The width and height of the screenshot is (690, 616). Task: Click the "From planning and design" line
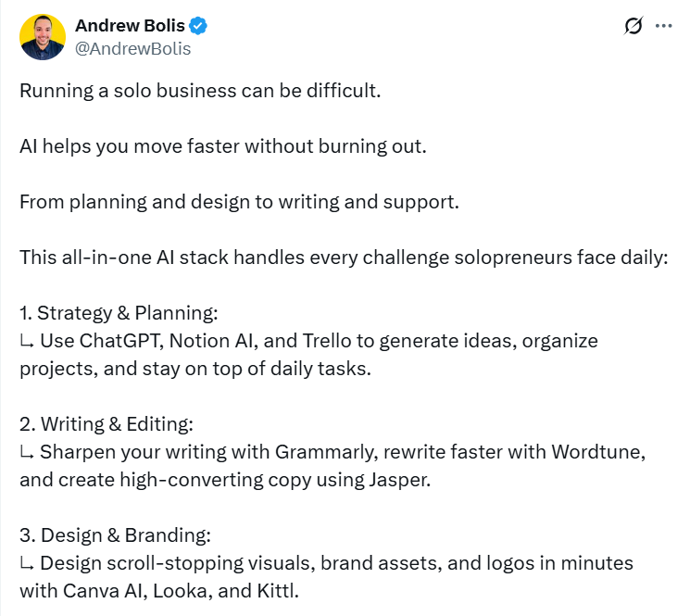click(x=239, y=202)
